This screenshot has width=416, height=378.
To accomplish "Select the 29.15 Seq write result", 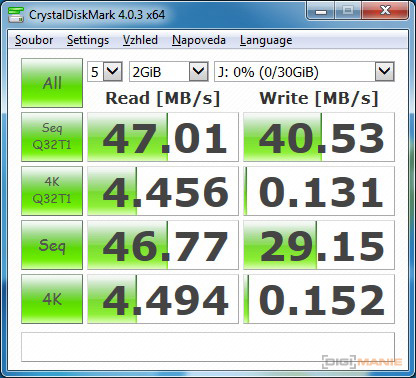I will pyautogui.click(x=319, y=245).
